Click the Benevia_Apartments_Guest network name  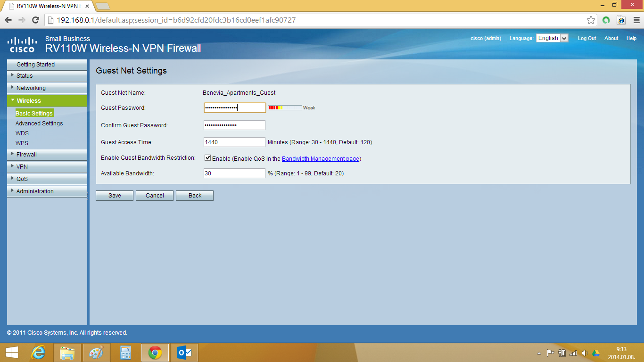[239, 93]
